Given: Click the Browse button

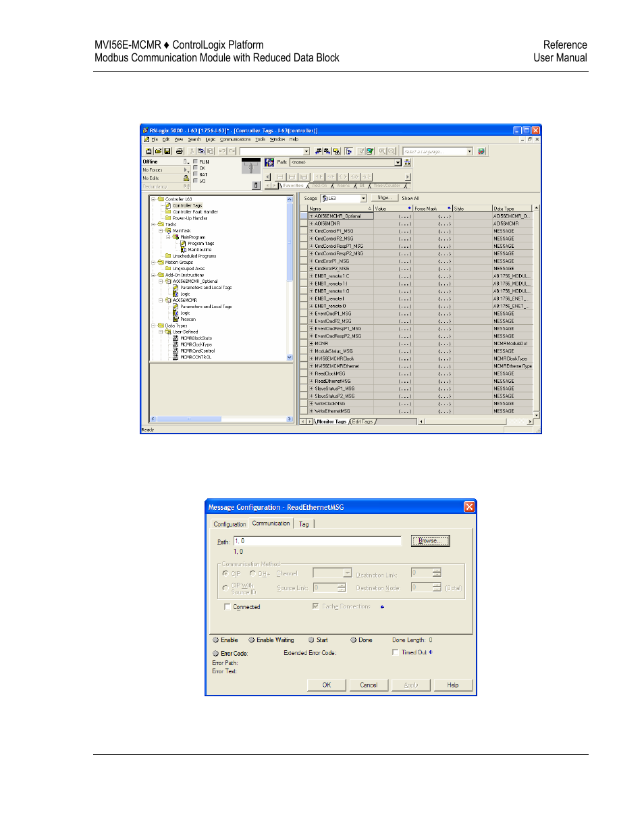Looking at the screenshot, I should coord(430,540).
